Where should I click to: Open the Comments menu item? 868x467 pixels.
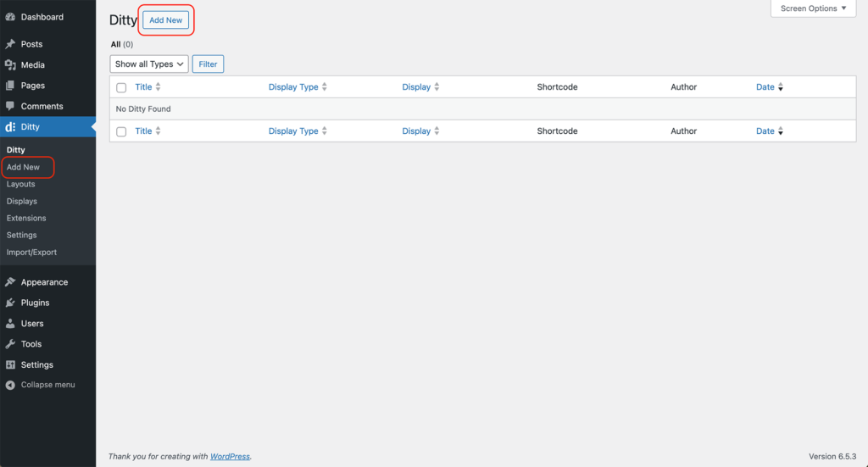pos(42,106)
